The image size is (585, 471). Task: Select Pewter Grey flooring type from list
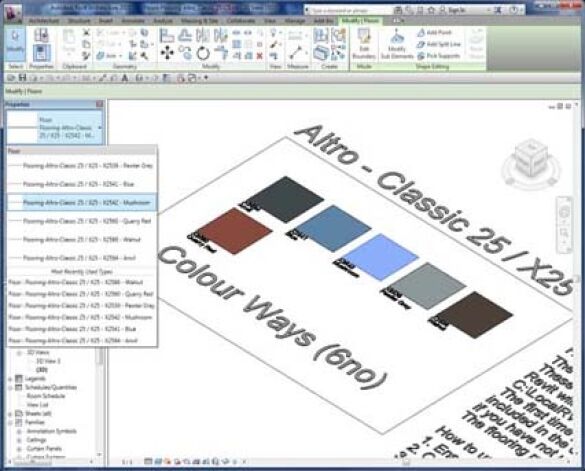pos(82,165)
